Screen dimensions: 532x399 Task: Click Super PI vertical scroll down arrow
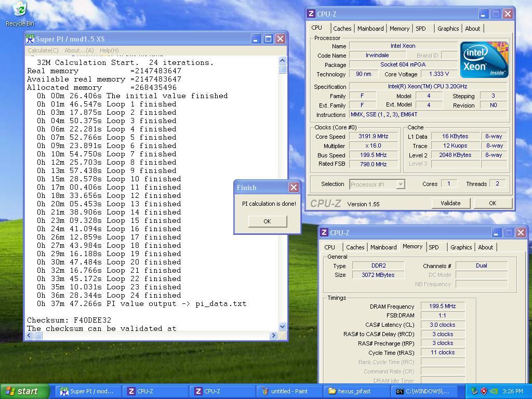click(282, 326)
